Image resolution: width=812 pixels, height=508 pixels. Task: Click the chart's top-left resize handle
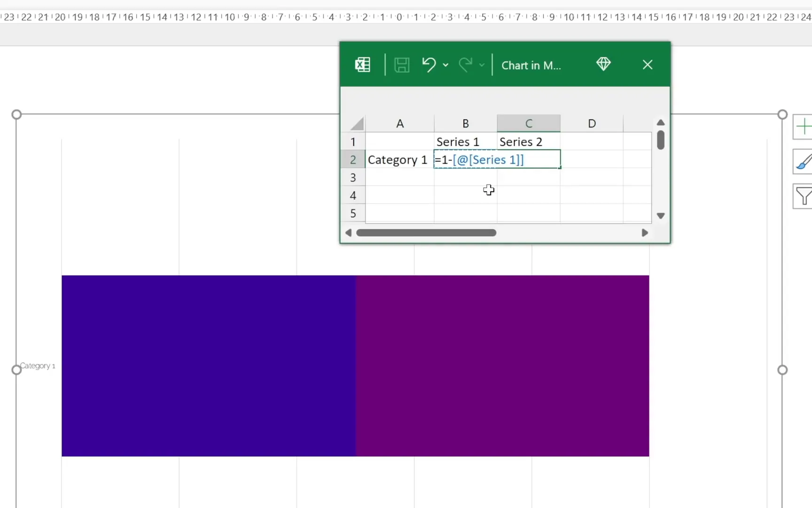click(16, 114)
